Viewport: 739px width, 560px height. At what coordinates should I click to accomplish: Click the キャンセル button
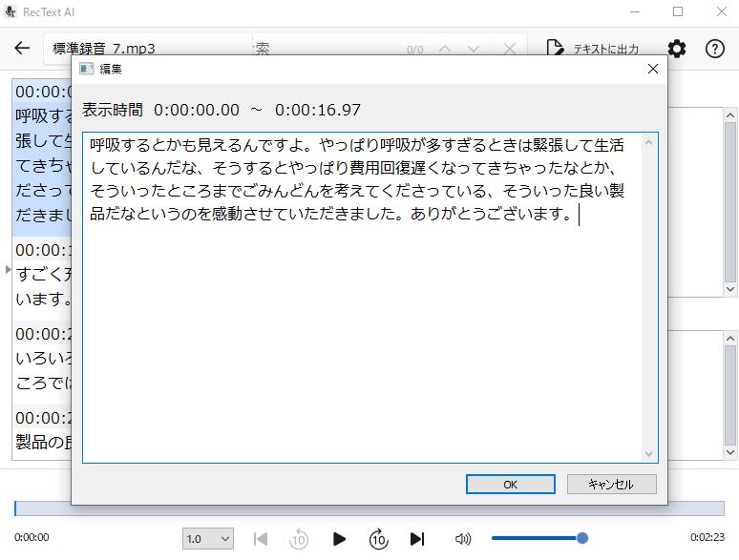pyautogui.click(x=612, y=485)
